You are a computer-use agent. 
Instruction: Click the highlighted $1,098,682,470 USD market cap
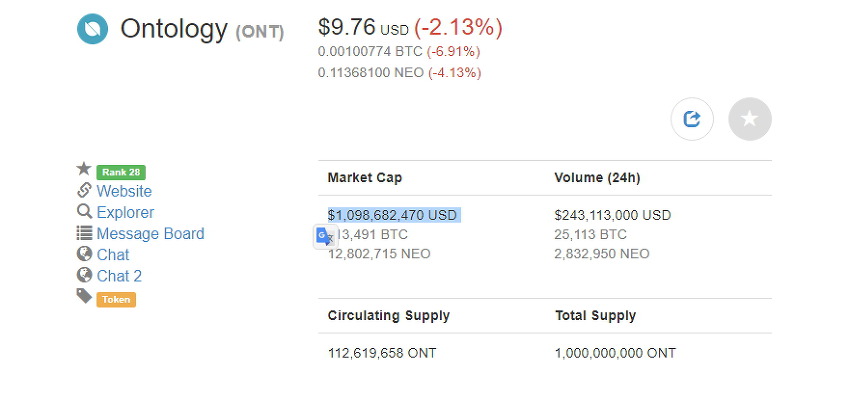(392, 215)
